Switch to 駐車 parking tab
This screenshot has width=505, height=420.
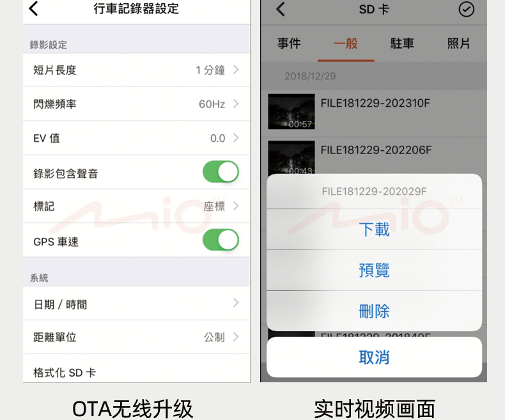tap(402, 43)
